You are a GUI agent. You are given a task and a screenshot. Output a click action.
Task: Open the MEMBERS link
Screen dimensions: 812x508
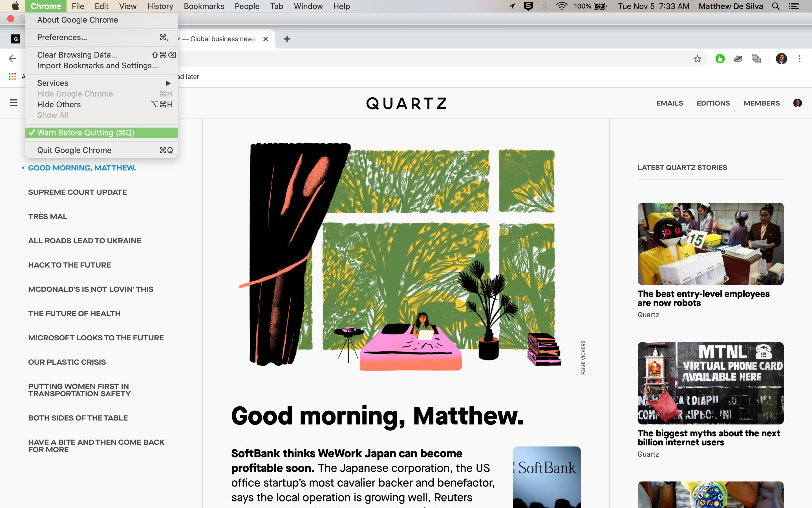(x=761, y=103)
